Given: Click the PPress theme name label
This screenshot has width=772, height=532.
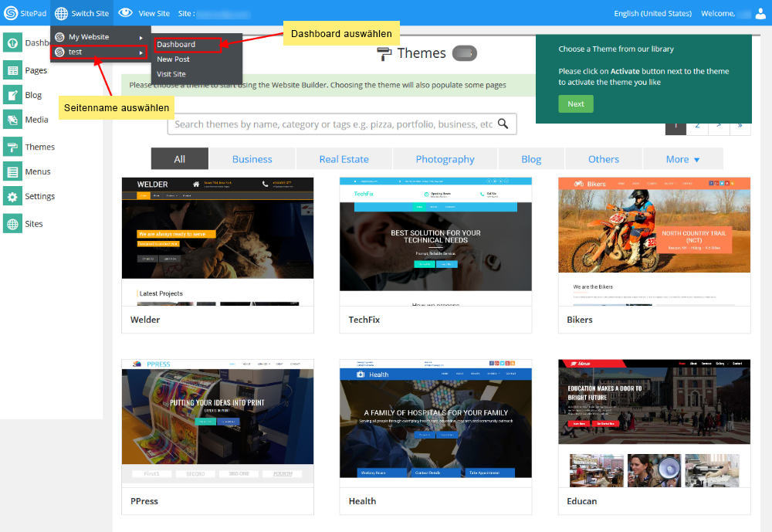Looking at the screenshot, I should (x=144, y=501).
